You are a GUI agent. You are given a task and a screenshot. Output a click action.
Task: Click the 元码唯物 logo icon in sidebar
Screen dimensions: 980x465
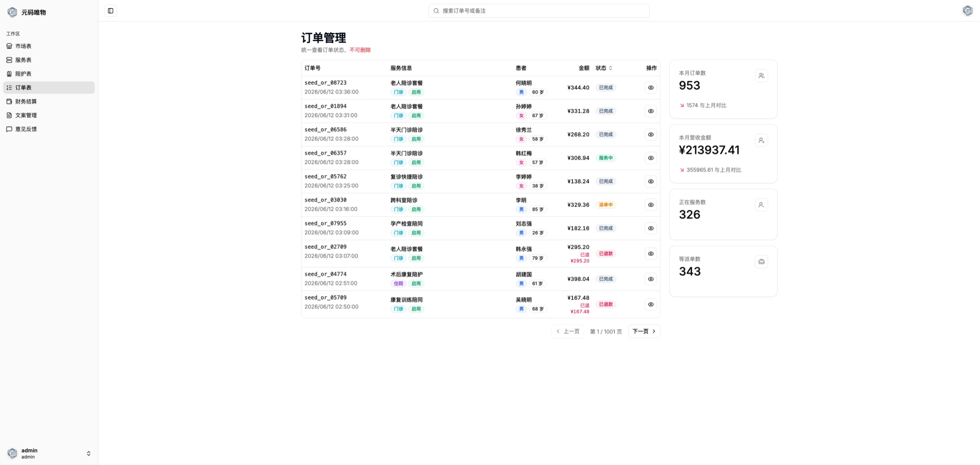click(x=12, y=12)
